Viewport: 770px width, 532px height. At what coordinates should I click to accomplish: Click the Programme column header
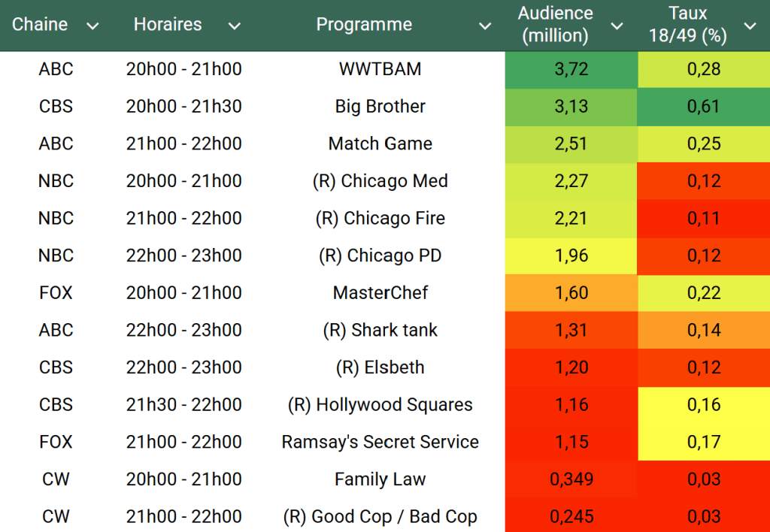coord(364,25)
